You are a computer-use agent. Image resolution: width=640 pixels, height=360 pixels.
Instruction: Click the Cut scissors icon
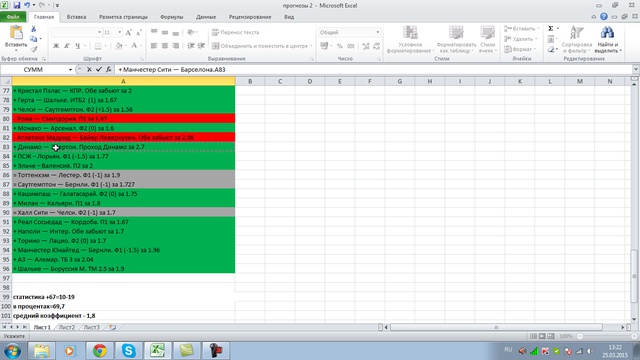click(x=33, y=29)
